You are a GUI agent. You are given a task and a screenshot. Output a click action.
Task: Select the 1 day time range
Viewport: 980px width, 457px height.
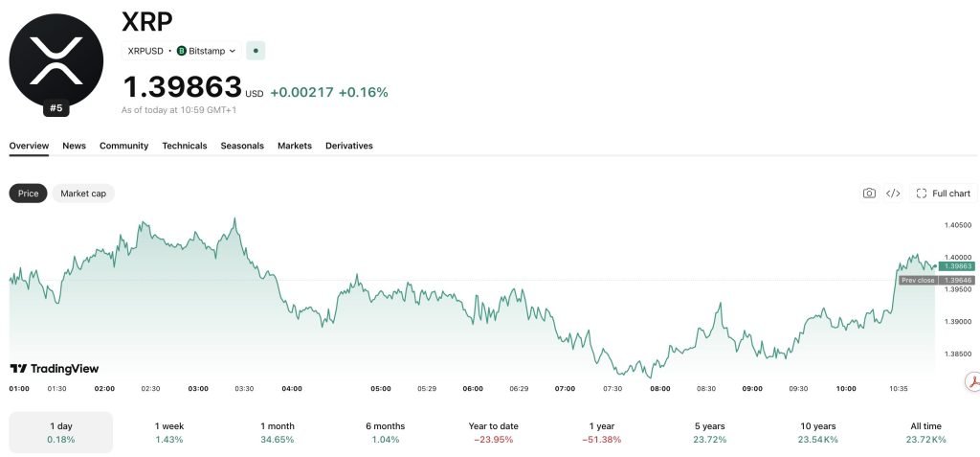61,433
